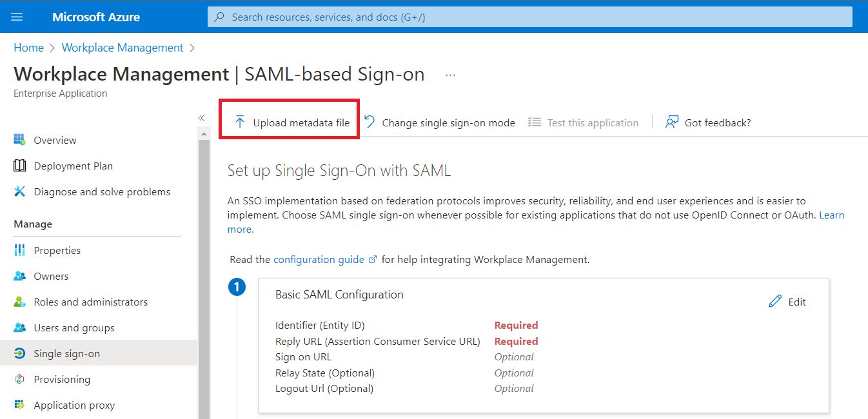Select Roles and administrators item
Image resolution: width=868 pixels, height=419 pixels.
(x=91, y=302)
